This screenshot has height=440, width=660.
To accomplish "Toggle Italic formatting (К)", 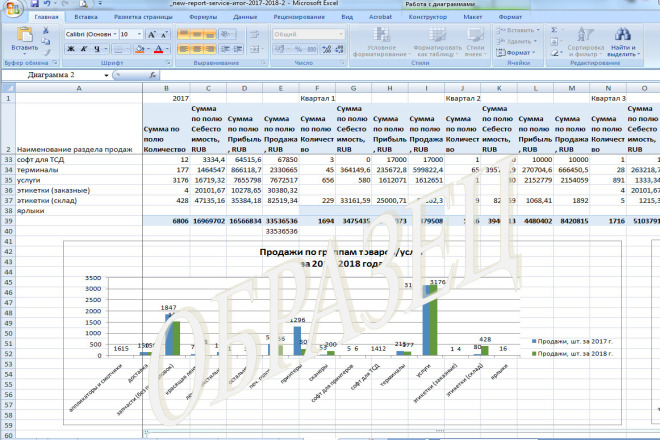I will click(83, 49).
